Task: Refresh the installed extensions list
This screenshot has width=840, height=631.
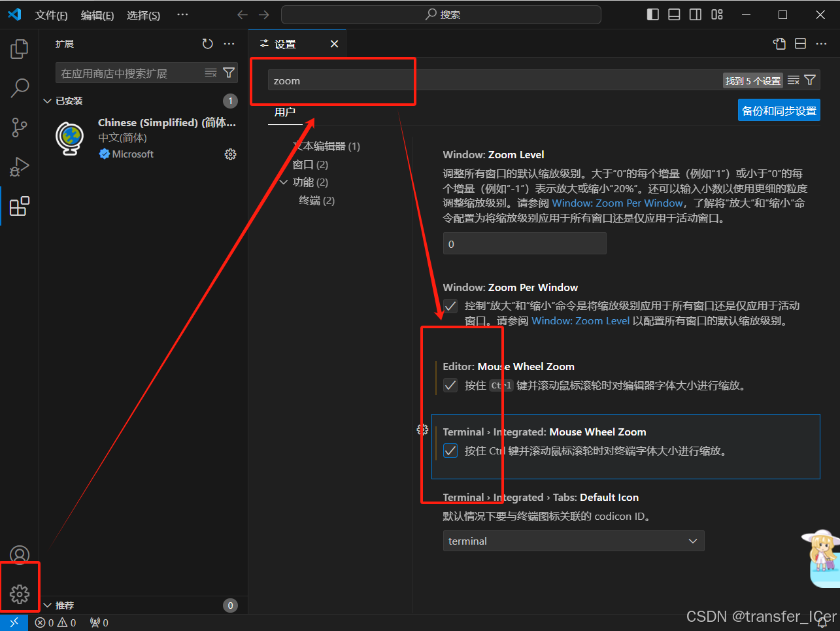Action: click(207, 43)
